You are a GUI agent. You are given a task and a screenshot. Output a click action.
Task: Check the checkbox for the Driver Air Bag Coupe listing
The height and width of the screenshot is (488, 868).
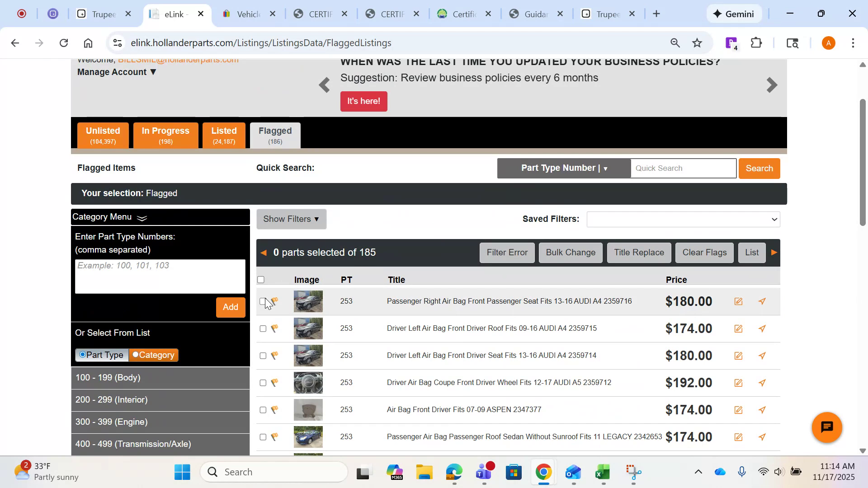click(x=263, y=383)
